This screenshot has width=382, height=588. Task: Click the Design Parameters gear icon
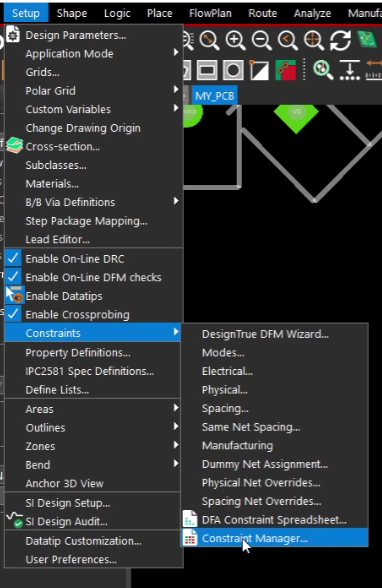coord(13,35)
